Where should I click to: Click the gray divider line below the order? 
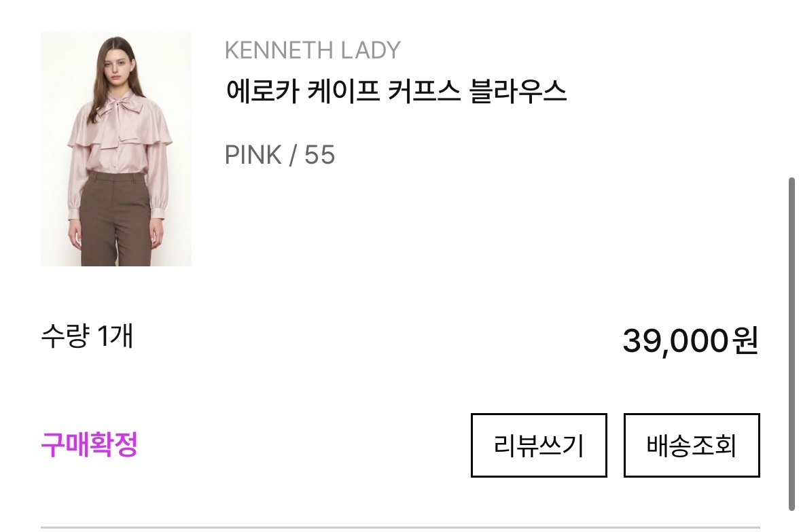click(x=401, y=527)
